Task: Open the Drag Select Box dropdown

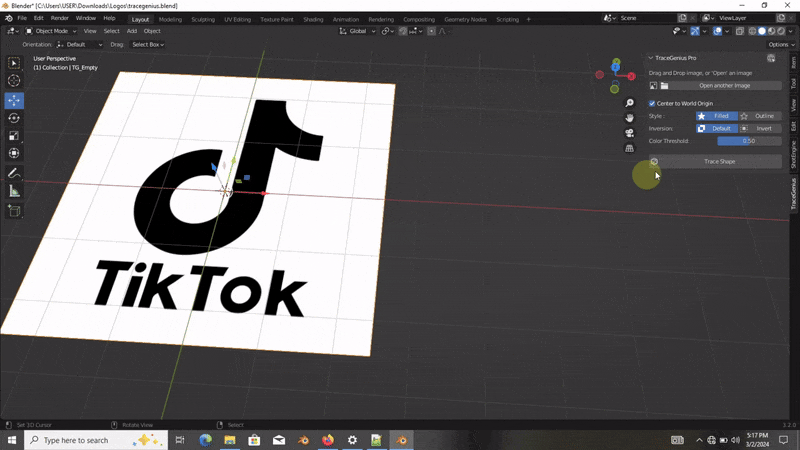Action: (147, 45)
